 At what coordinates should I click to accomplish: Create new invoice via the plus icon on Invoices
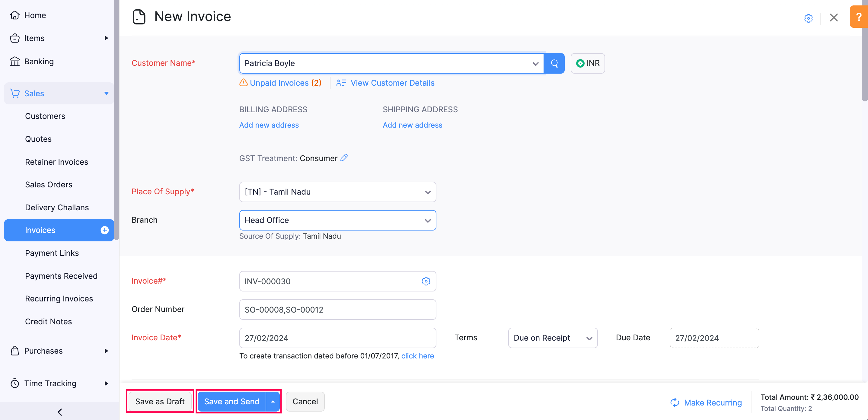[104, 231]
